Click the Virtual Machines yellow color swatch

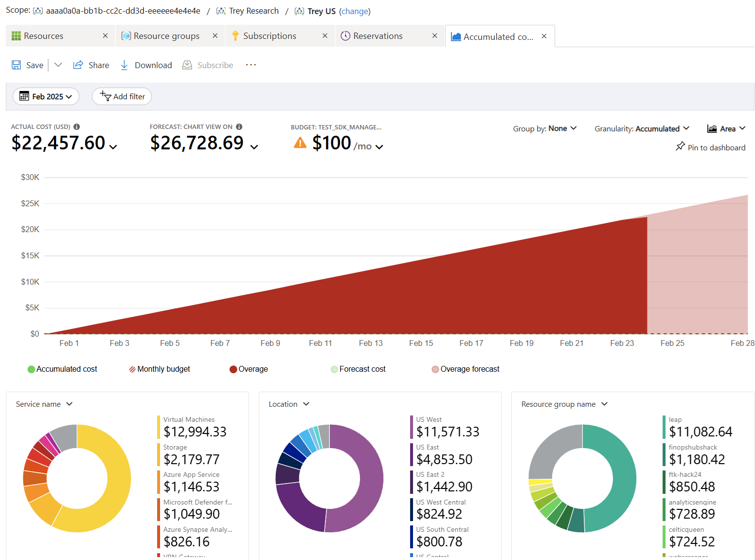tap(159, 427)
